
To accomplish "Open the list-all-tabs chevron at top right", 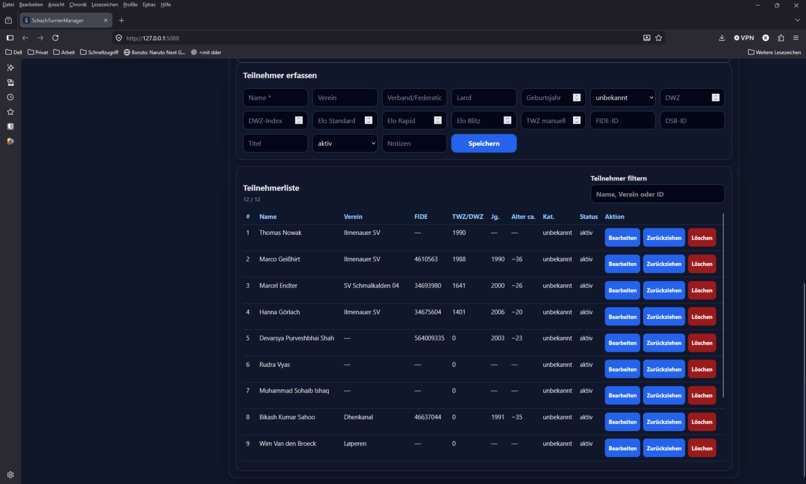I will coord(797,21).
